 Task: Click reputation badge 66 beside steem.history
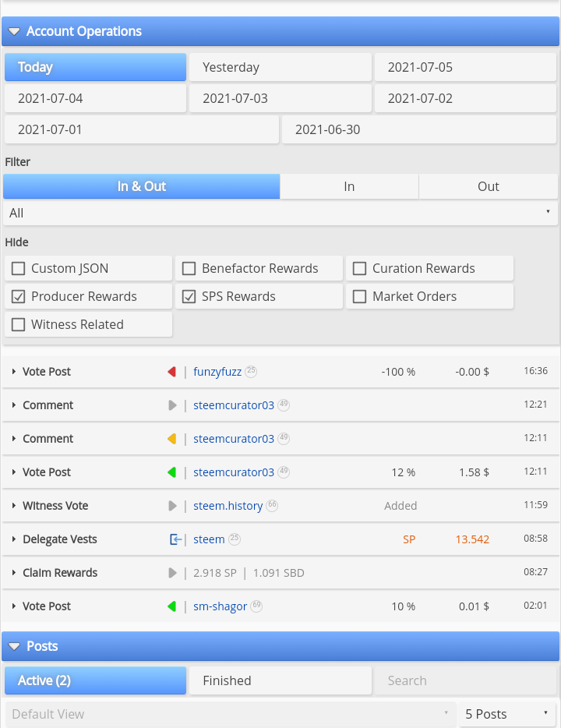[x=272, y=504]
